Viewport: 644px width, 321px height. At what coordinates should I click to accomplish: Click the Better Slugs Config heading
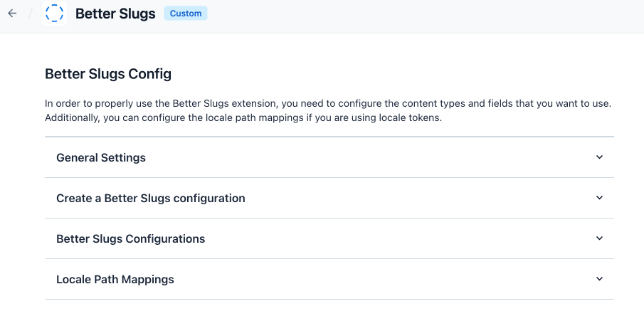108,73
